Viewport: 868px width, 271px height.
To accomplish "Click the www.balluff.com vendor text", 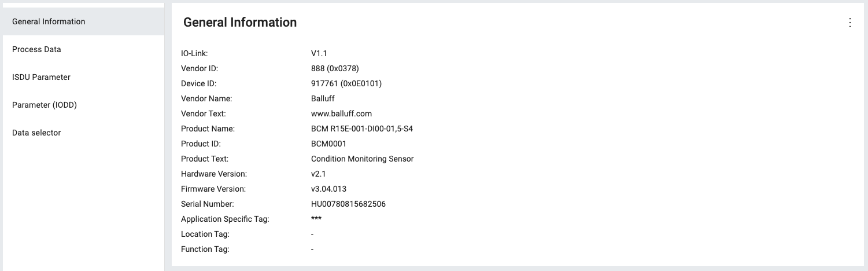I will pos(341,113).
